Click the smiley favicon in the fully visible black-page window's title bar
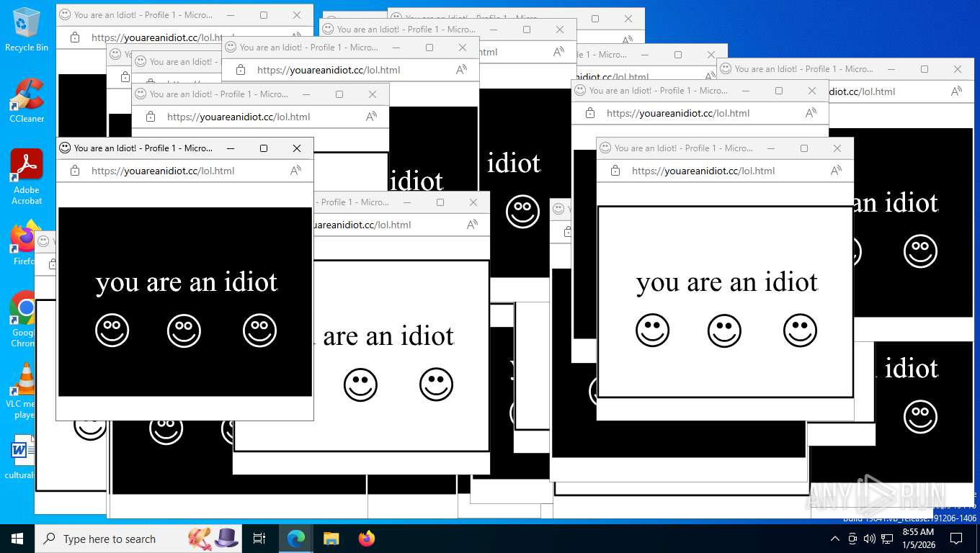Viewport: 980px width, 553px height. point(65,148)
